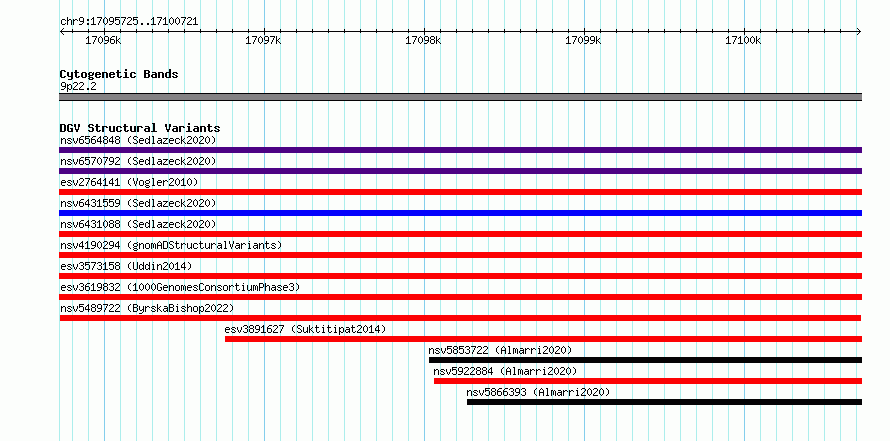Select the red bar under esv3619832
The width and height of the screenshot is (890, 441).
point(460,297)
